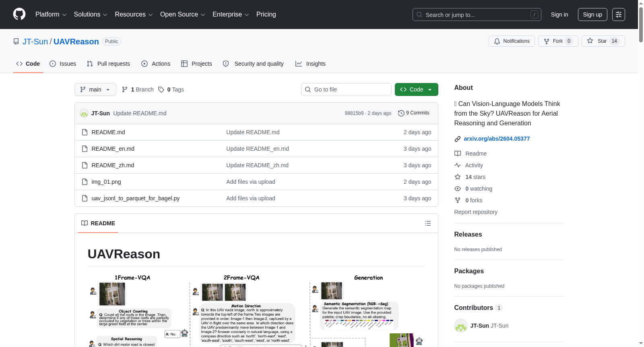Switch to the Issues tab
The height and width of the screenshot is (347, 644).
[x=63, y=64]
